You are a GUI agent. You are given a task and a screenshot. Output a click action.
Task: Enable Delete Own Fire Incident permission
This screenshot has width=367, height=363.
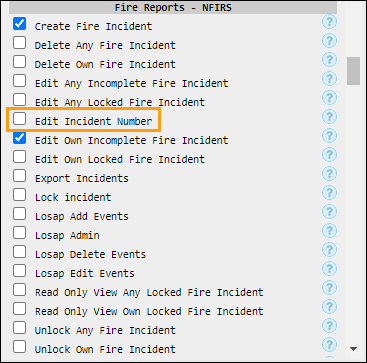(x=20, y=62)
